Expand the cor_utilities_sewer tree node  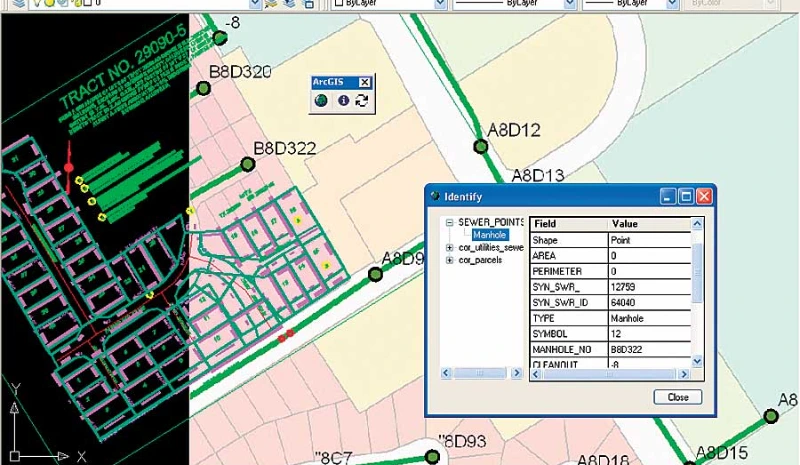coord(450,247)
